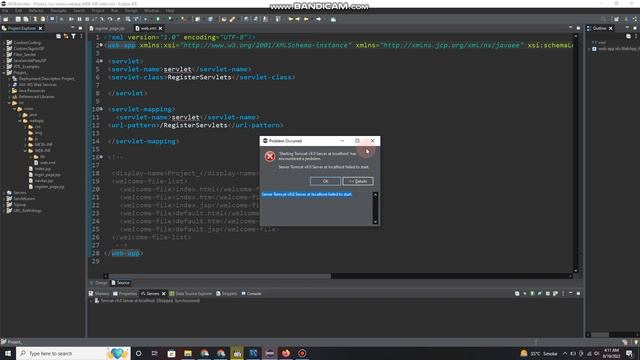Open the Run menu
Screen dimensions: 640x360
115,11
